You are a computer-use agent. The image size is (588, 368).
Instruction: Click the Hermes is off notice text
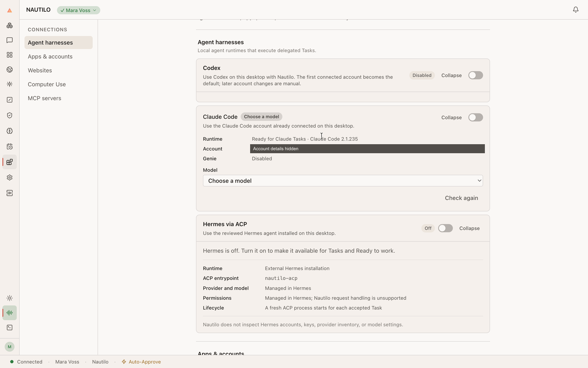(x=299, y=251)
